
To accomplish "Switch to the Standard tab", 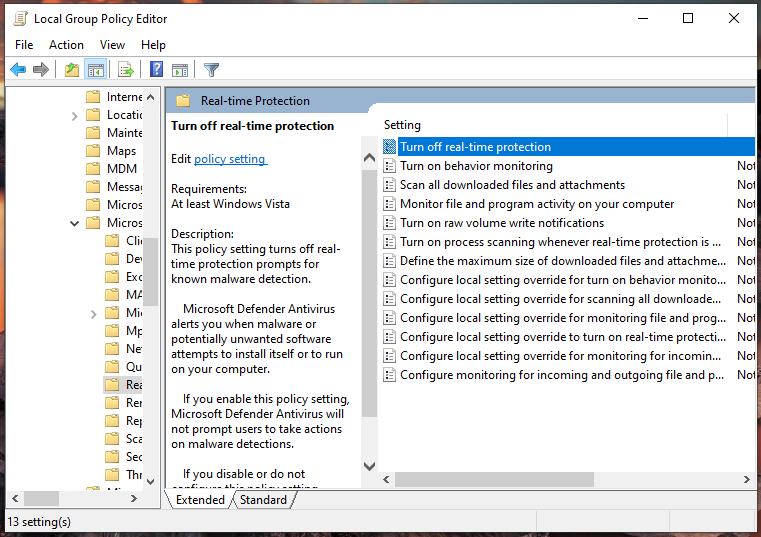I will pos(263,500).
